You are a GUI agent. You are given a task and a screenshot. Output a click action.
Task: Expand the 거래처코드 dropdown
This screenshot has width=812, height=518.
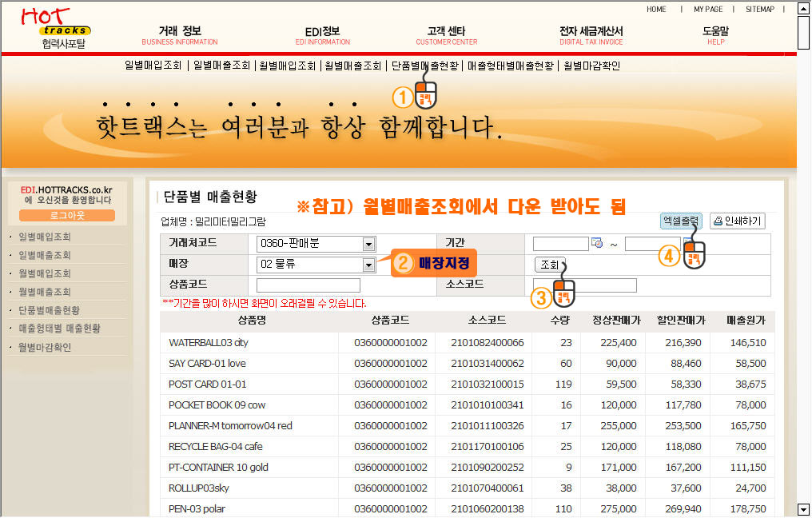(x=368, y=244)
